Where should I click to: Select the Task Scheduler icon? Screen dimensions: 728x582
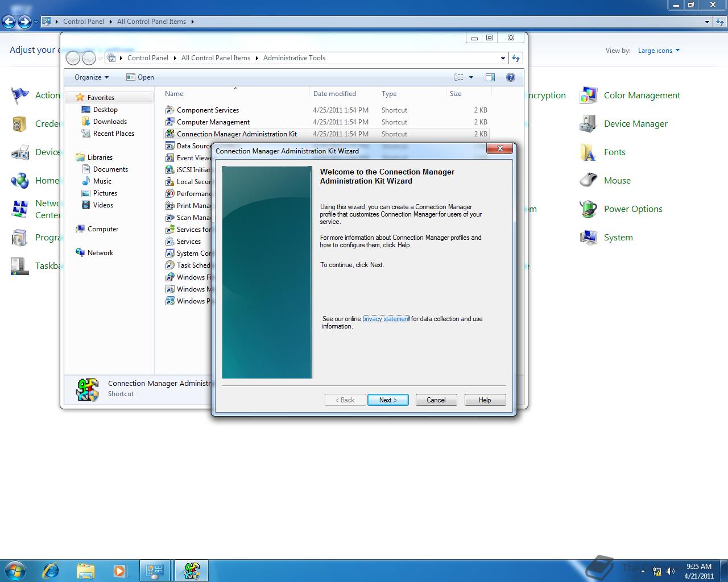[169, 265]
